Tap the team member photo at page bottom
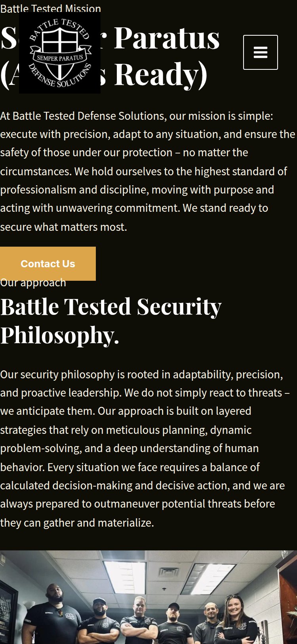Screen dimensions: 297x644 (148, 595)
